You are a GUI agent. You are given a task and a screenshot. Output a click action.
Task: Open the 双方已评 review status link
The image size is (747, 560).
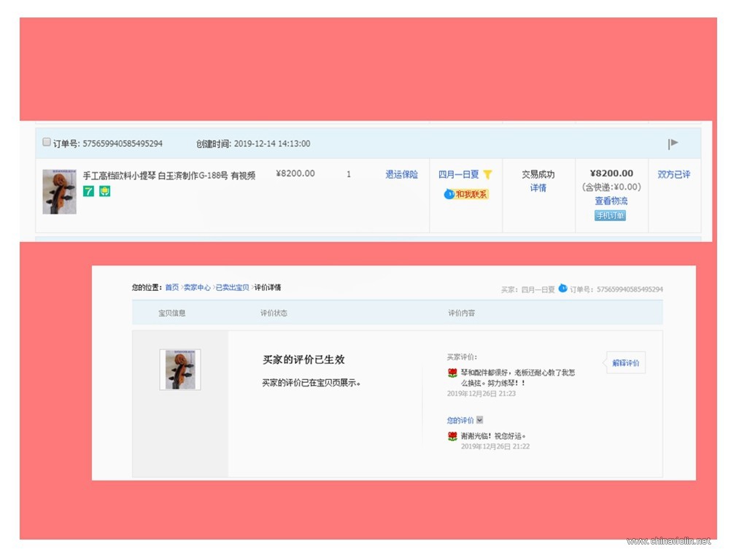(x=673, y=174)
